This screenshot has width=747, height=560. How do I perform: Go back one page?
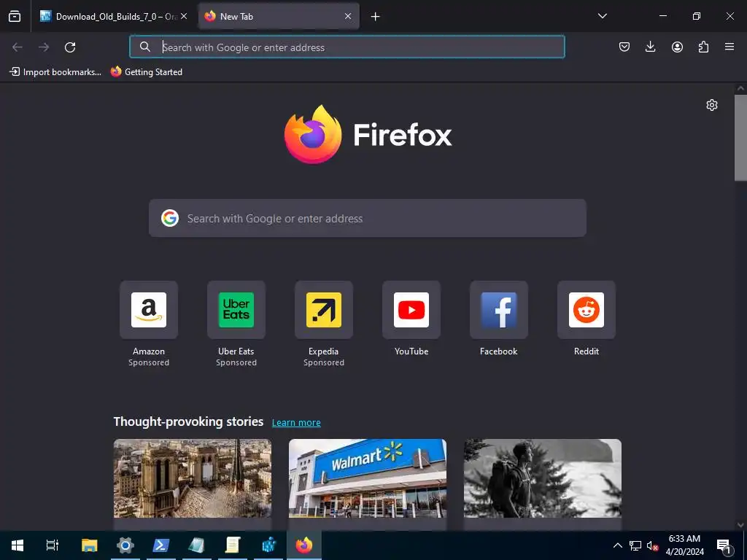(x=18, y=47)
